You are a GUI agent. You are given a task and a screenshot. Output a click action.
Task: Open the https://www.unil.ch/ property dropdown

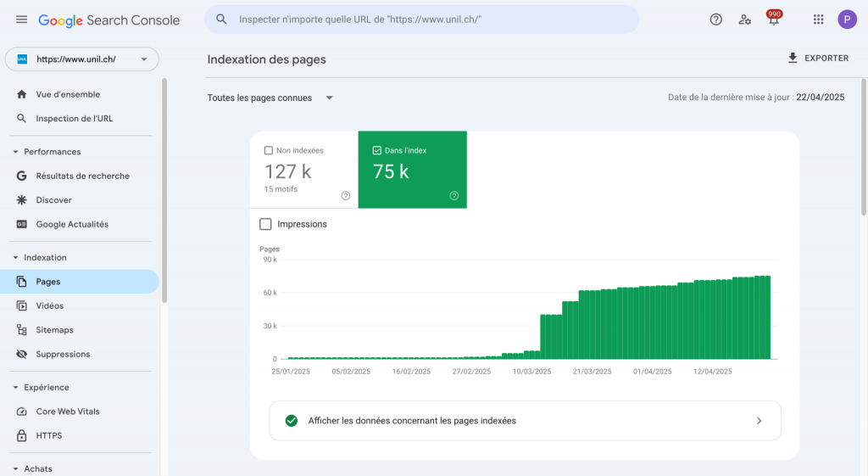pyautogui.click(x=82, y=59)
